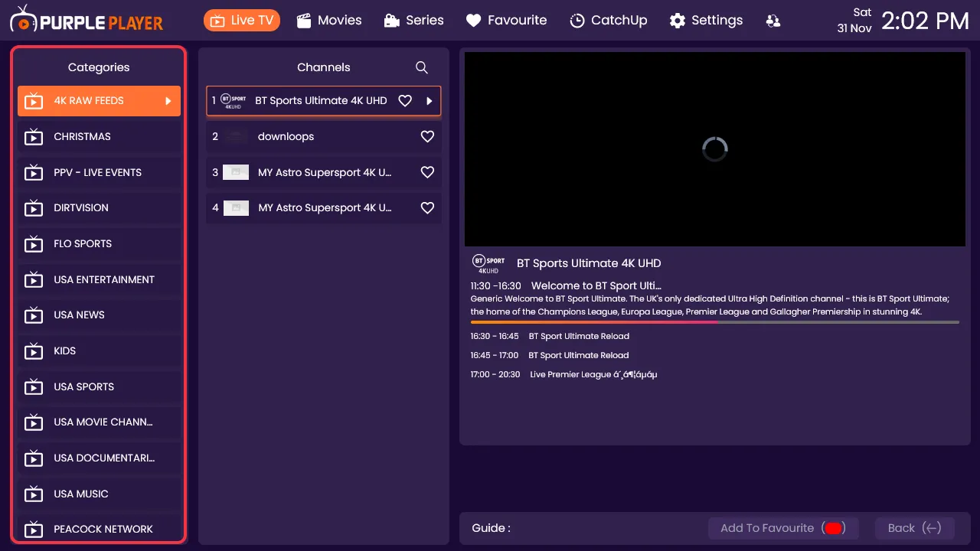
Task: Pick the TV icon beside FLO SPORTS
Action: [34, 244]
